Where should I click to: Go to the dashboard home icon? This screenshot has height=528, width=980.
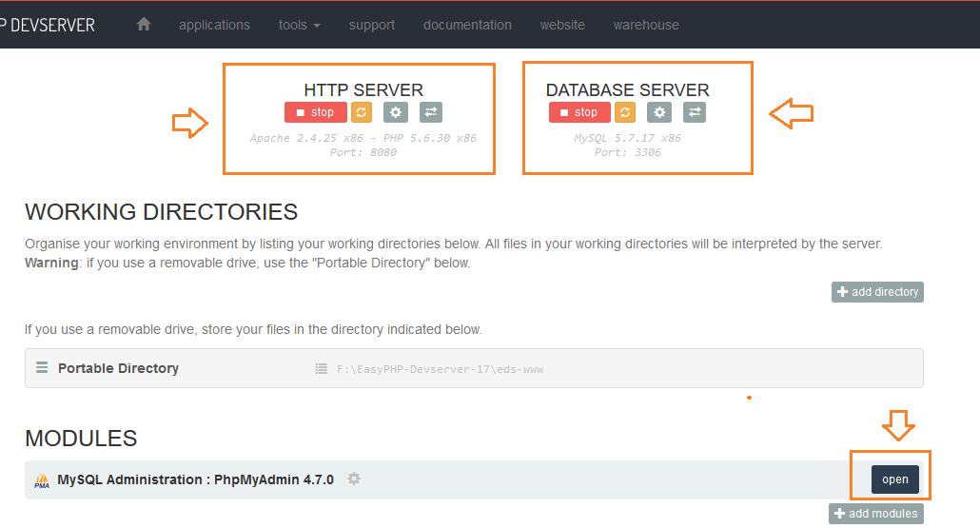144,25
